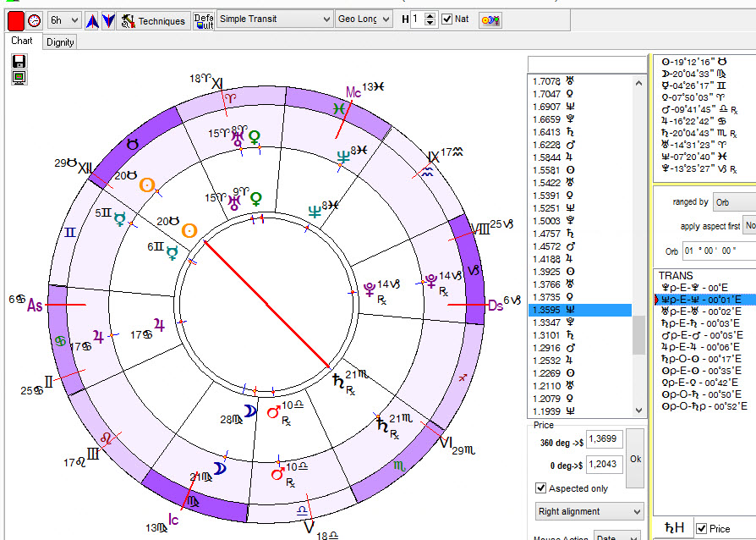Viewport: 756px width, 540px height.
Task: Click the Sun glyph at 20 Taurus, outer ring
Action: 147,185
